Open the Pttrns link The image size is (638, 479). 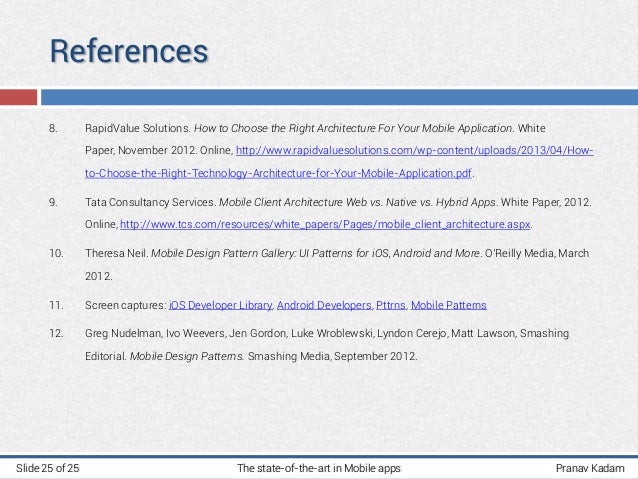point(391,305)
